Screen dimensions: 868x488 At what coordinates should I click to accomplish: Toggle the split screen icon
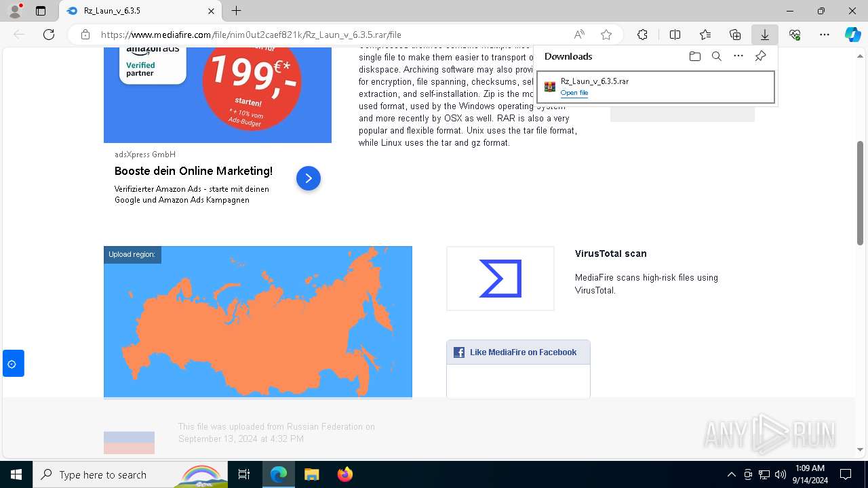675,35
